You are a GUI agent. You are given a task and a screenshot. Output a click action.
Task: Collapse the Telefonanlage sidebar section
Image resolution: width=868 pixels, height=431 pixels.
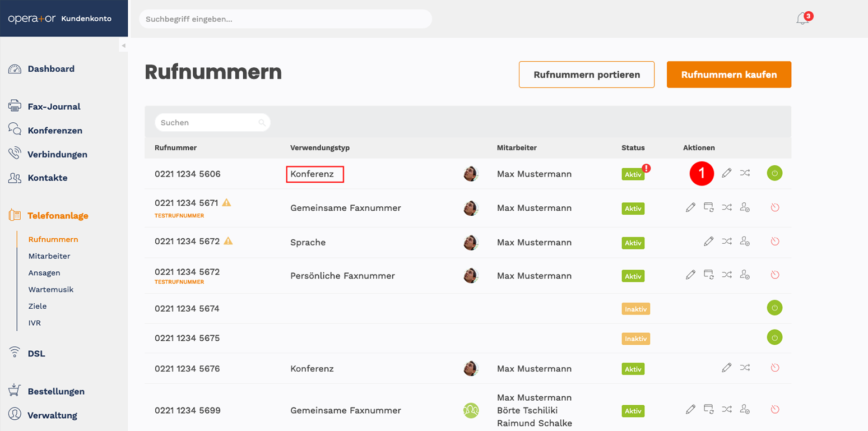[x=58, y=215]
